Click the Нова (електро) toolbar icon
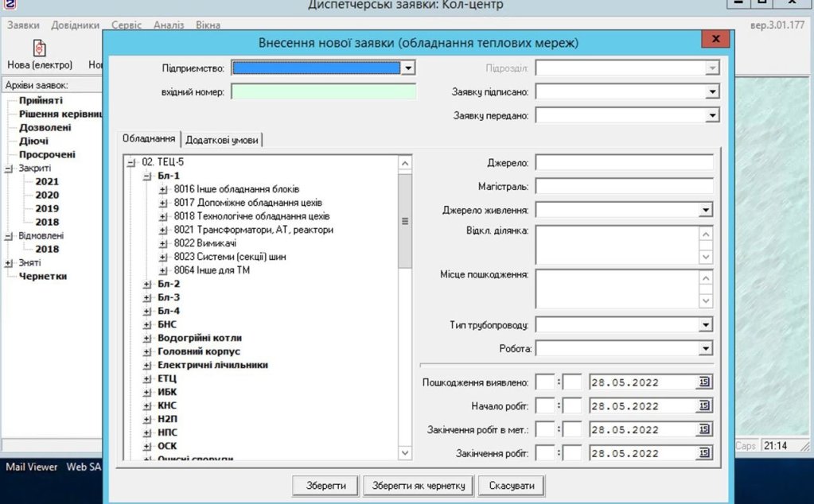Screen dimensions: 814x504 (x=39, y=49)
